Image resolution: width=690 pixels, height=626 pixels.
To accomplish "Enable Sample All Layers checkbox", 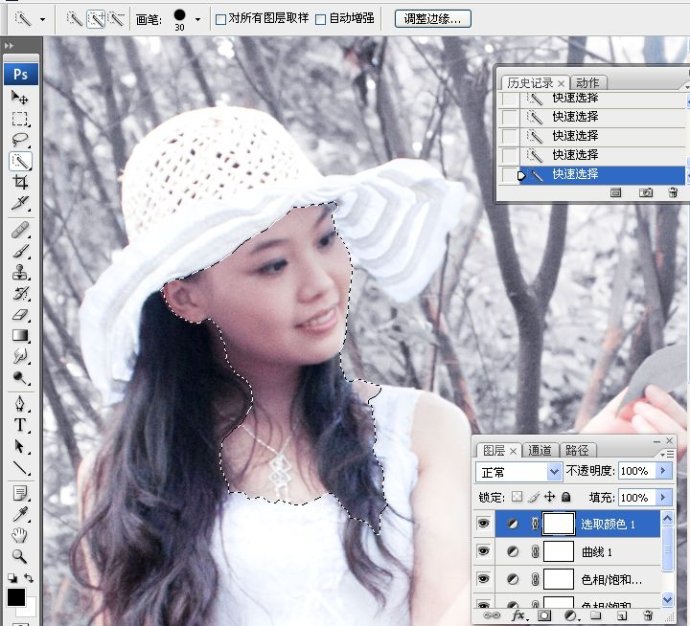I will (x=221, y=19).
